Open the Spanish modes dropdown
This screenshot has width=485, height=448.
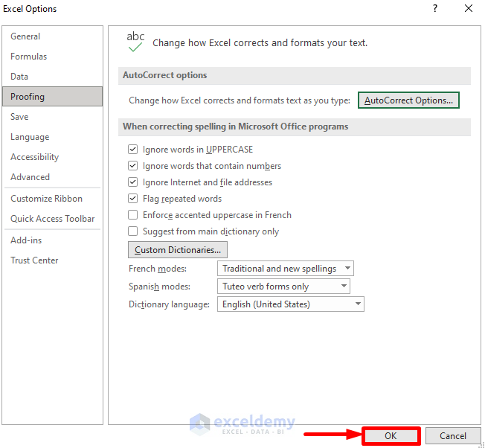[x=283, y=287]
